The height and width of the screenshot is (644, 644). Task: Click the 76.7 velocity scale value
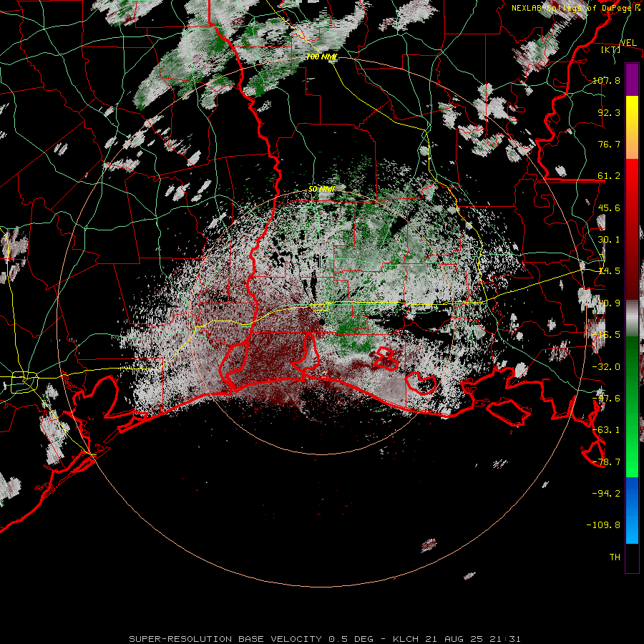point(609,144)
